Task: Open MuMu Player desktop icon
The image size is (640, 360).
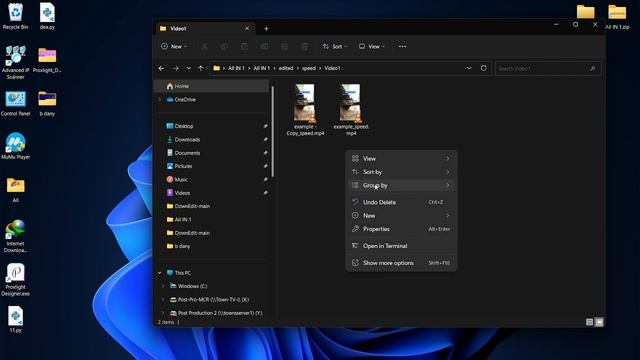Action: tap(16, 146)
